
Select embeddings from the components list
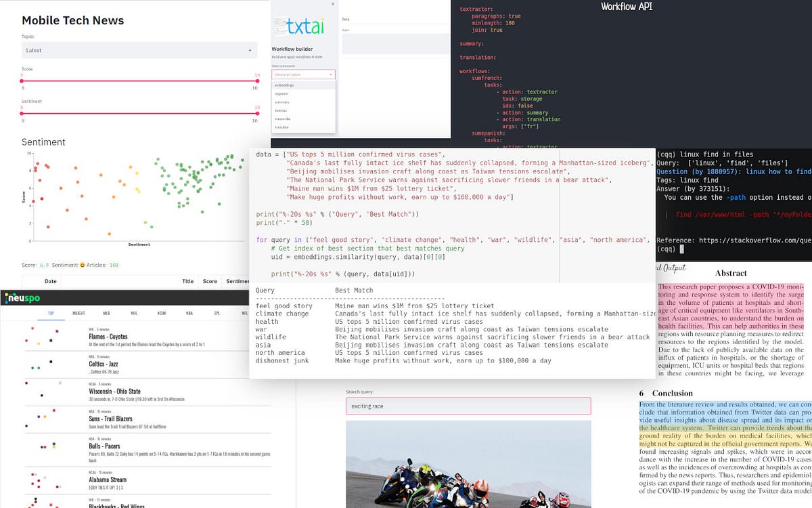pos(284,85)
